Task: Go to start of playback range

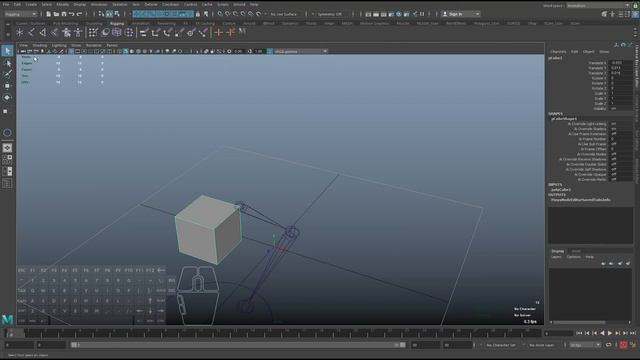Action: (579, 333)
